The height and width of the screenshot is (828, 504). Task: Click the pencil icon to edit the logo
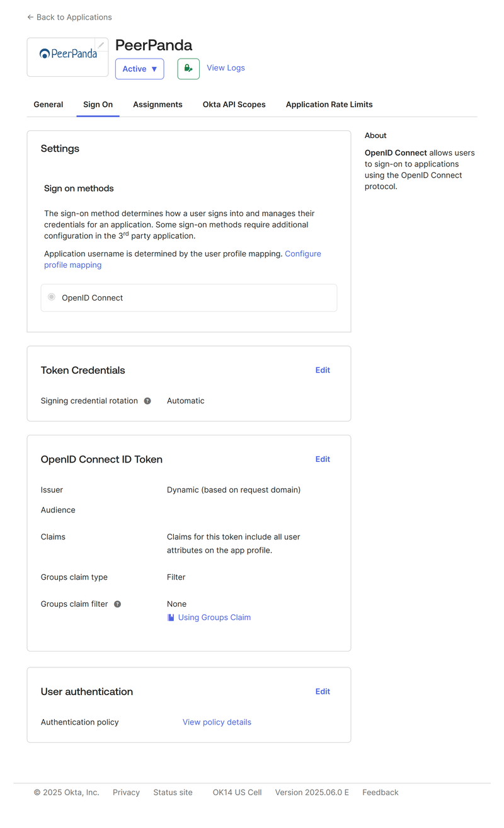pyautogui.click(x=101, y=45)
